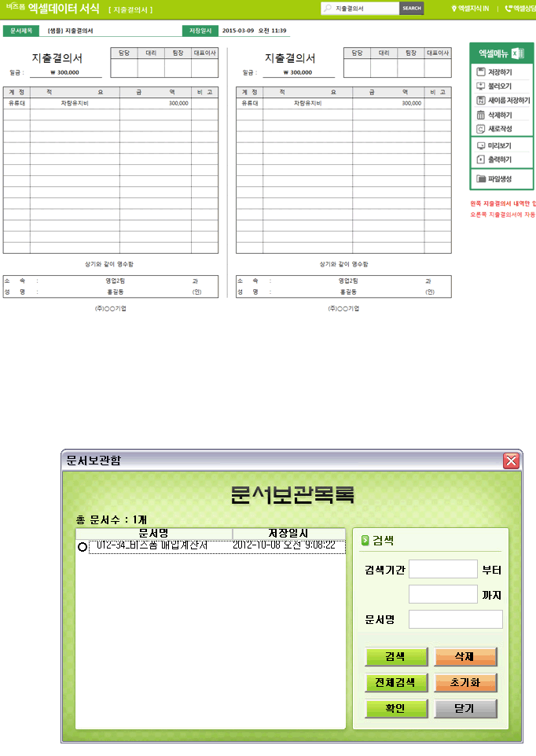Click the phone icon beside 엑셀상담

point(508,9)
